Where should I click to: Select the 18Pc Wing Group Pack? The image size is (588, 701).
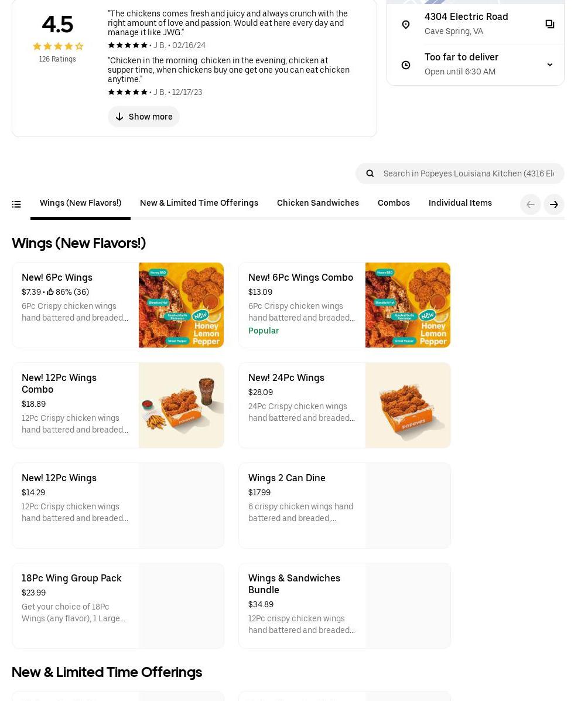[71, 579]
